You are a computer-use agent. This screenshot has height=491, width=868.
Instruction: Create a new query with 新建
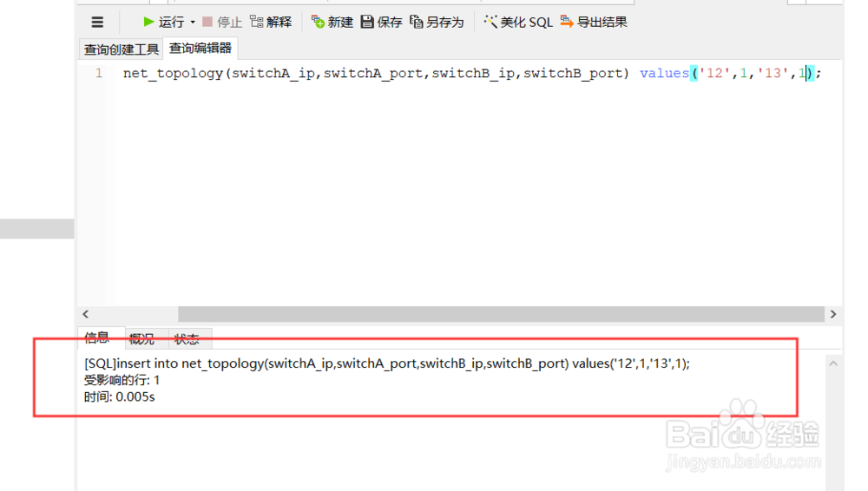point(332,23)
